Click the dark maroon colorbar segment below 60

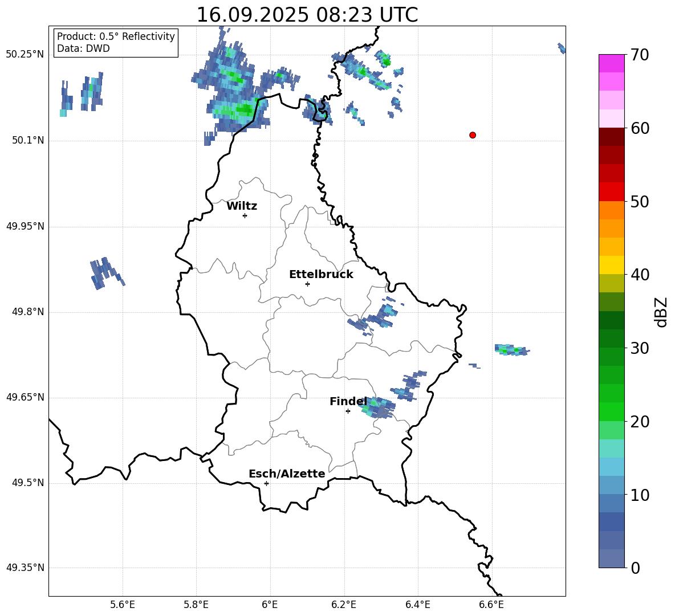pos(612,137)
